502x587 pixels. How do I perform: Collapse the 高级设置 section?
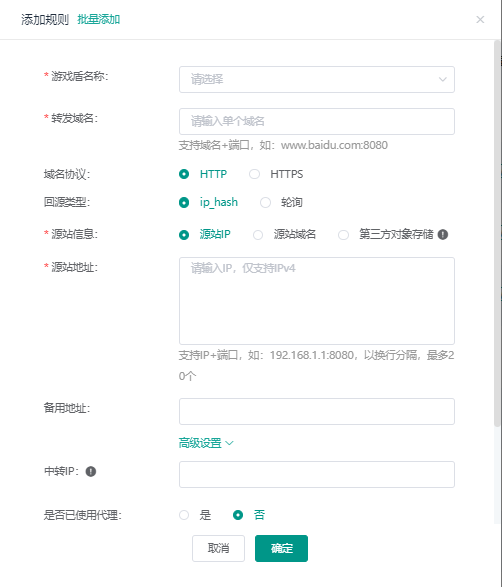[206, 443]
